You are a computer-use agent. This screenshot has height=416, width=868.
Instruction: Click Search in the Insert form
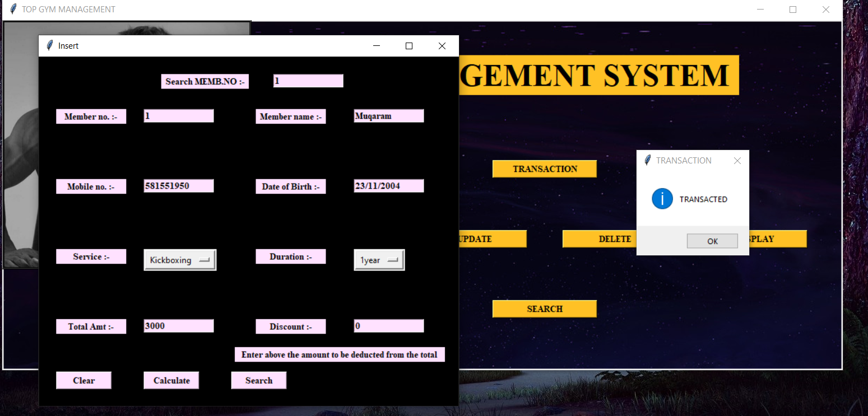point(258,380)
